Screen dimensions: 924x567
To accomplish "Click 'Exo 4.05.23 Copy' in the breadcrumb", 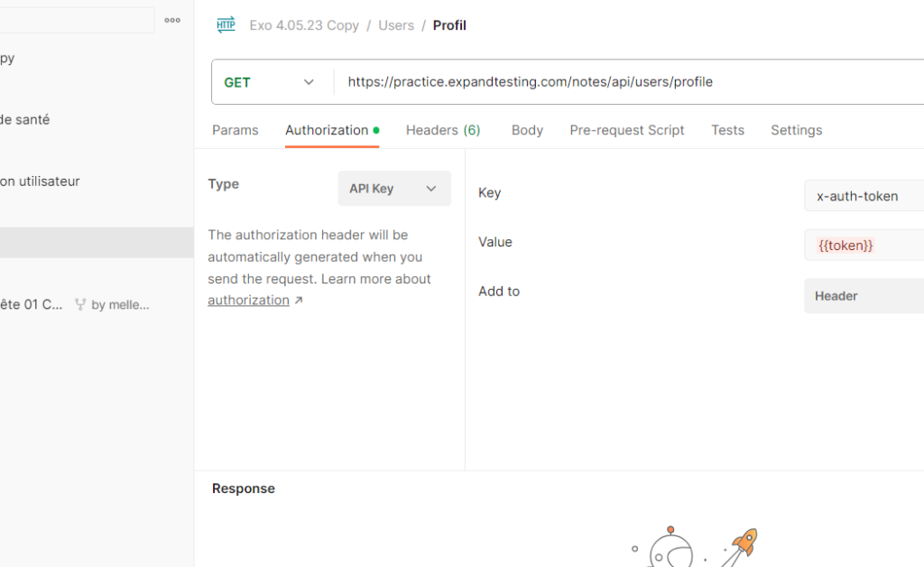I will [304, 25].
